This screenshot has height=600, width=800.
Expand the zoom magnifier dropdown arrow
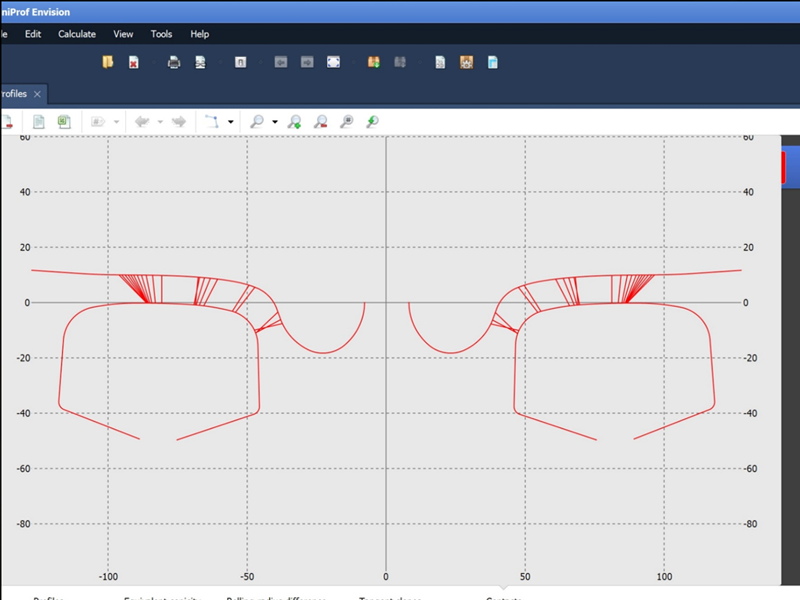(275, 122)
